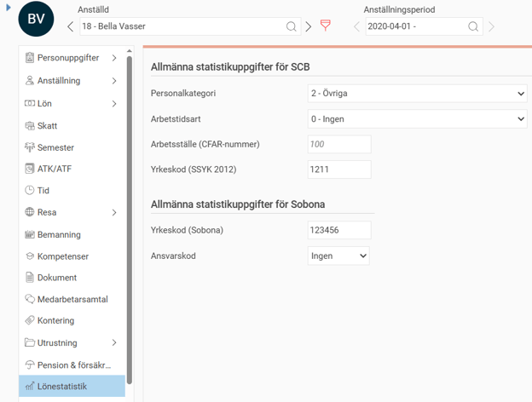Open Semester section in sidebar
Screen dimensions: 532x402
[x=55, y=147]
